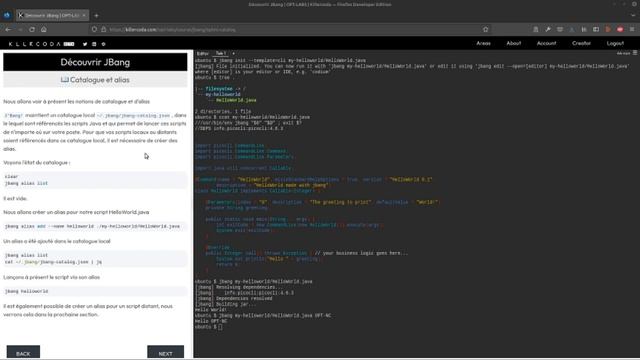Bookmark this page with the star icon
This screenshot has width=640, height=360.
click(485, 29)
